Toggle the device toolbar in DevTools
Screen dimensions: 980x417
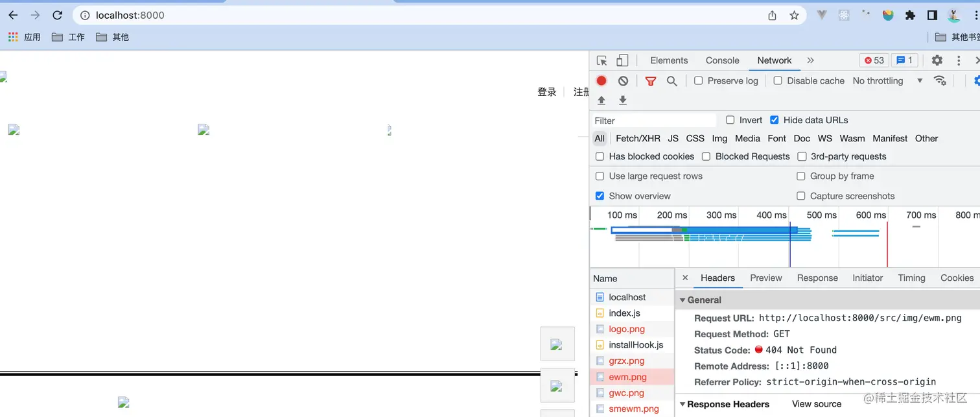click(x=622, y=60)
